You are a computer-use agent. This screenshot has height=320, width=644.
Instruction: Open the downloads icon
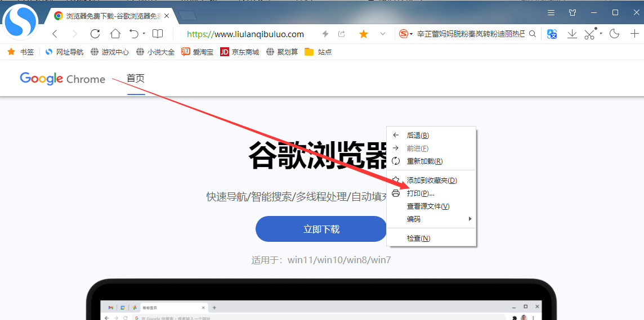click(572, 34)
